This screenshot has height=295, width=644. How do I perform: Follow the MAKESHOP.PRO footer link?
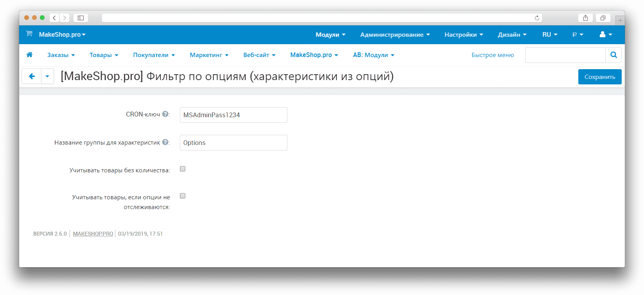(93, 234)
